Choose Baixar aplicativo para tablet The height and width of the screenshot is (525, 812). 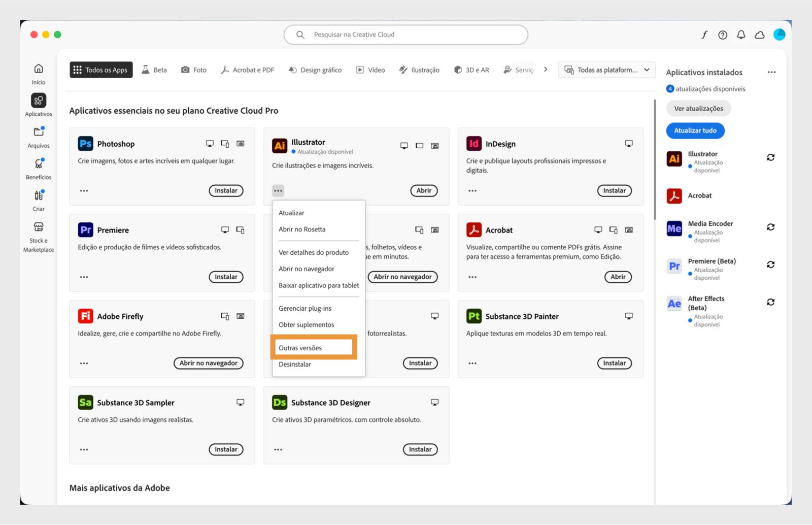pos(319,285)
